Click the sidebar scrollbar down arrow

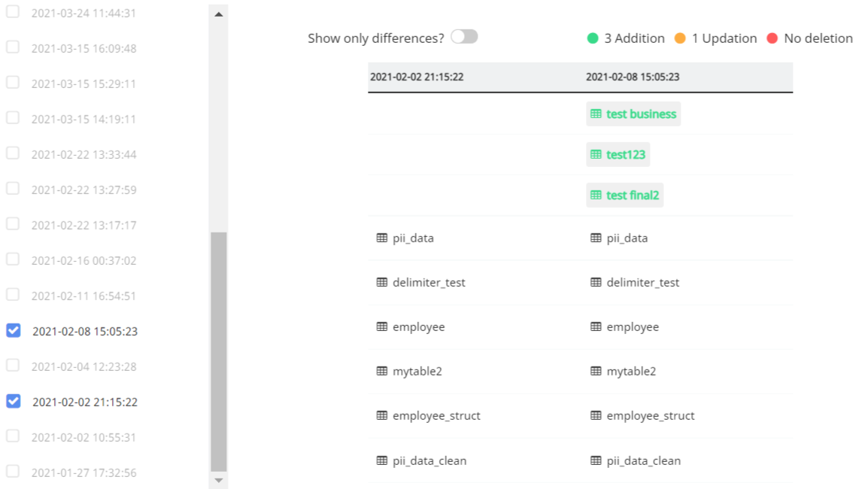[218, 480]
